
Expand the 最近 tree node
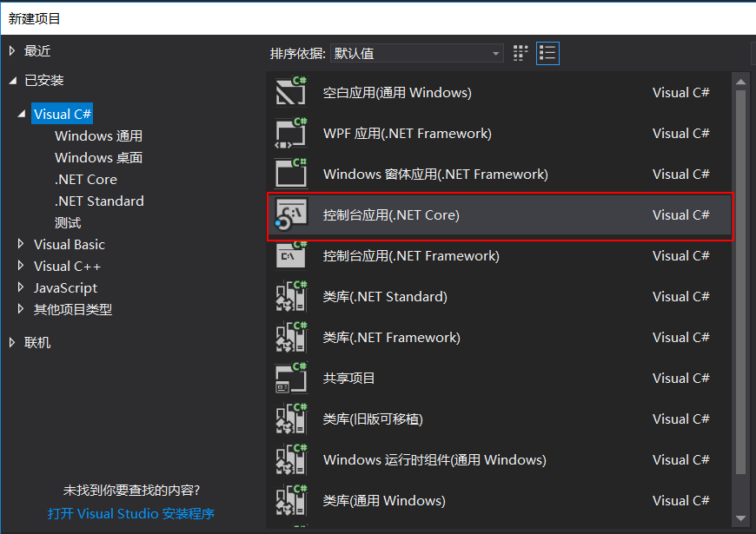click(x=12, y=50)
